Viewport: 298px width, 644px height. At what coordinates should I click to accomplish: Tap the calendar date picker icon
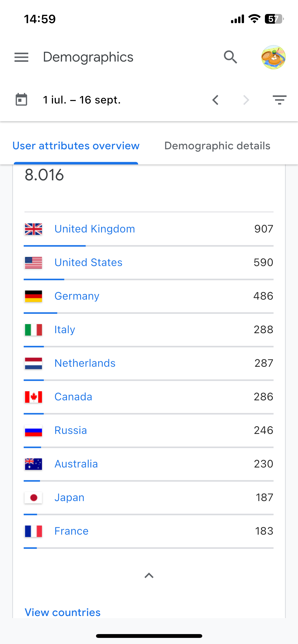pos(21,100)
